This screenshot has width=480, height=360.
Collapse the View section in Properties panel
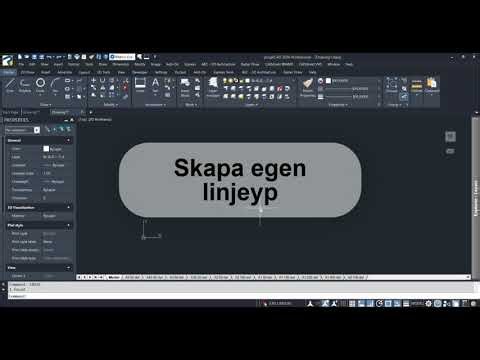pyautogui.click(x=69, y=267)
